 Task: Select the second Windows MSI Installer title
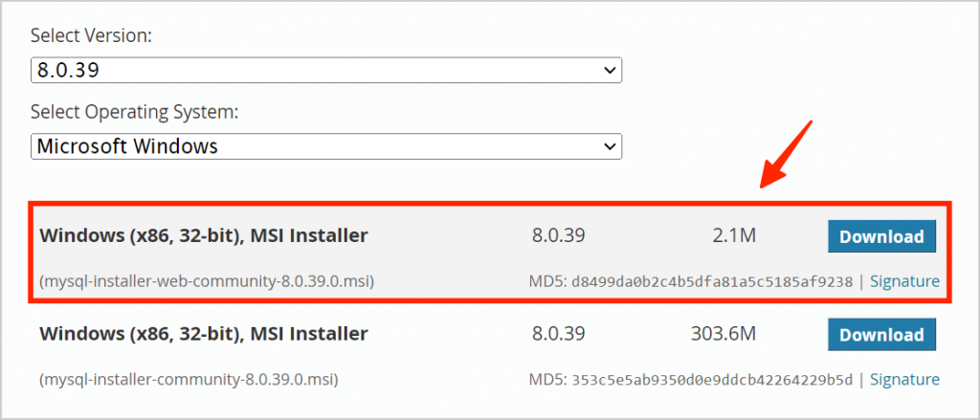204,335
